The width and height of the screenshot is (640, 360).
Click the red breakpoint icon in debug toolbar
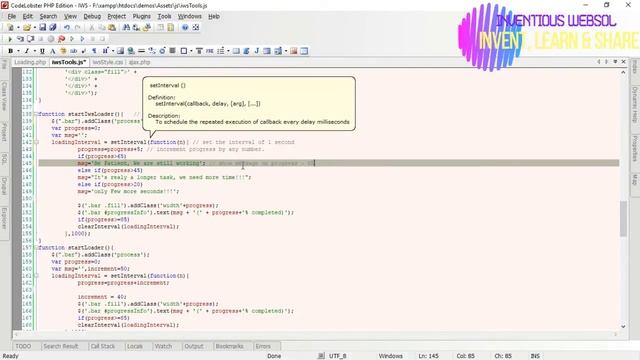point(61,39)
